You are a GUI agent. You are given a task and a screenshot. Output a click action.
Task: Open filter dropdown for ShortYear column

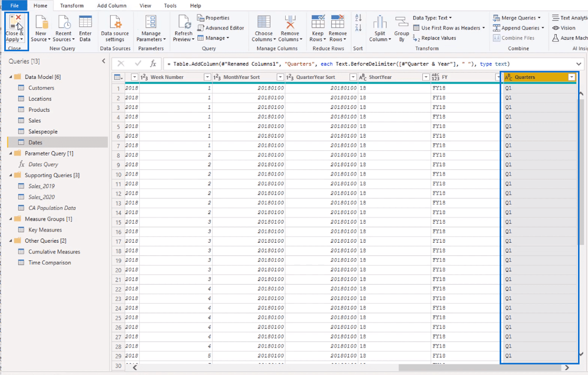[426, 77]
